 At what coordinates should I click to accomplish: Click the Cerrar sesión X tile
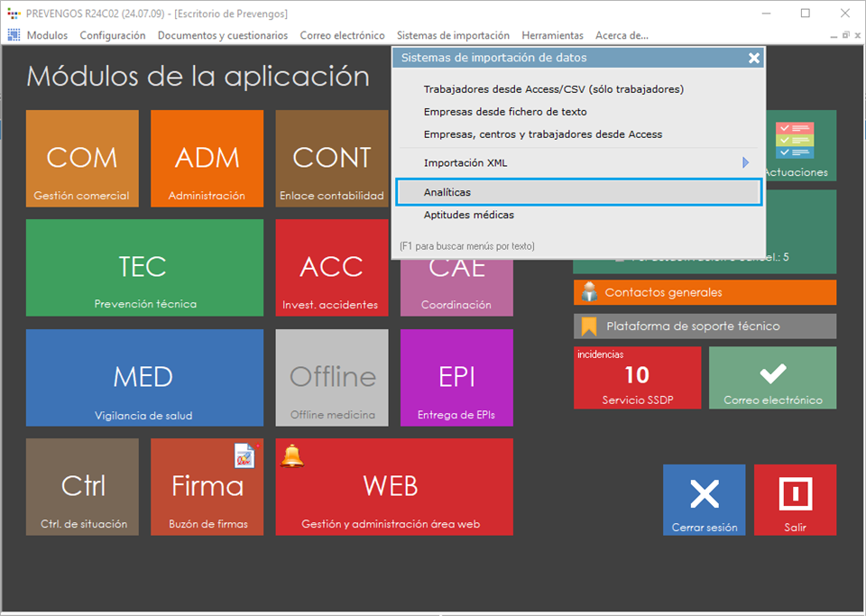coord(704,500)
